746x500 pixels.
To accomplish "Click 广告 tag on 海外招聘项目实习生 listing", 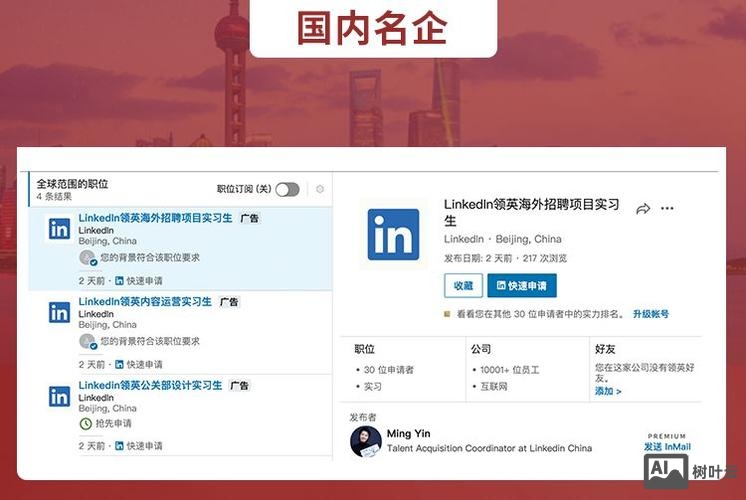I will coord(249,218).
